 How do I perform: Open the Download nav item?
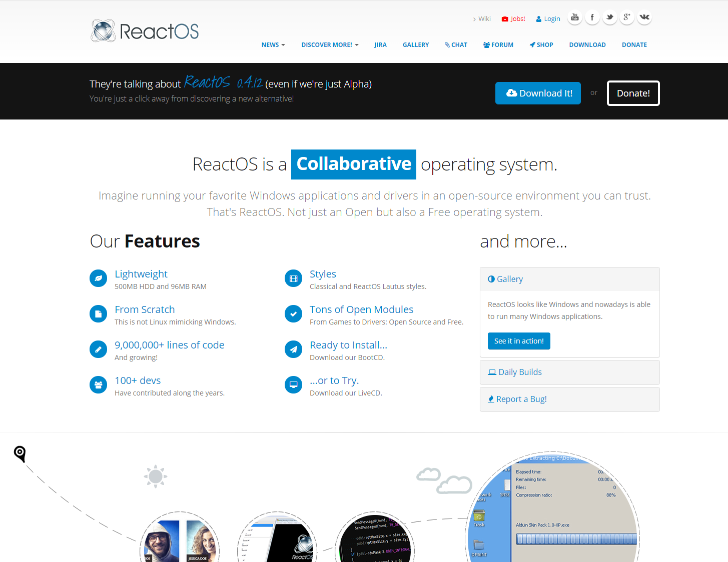587,45
